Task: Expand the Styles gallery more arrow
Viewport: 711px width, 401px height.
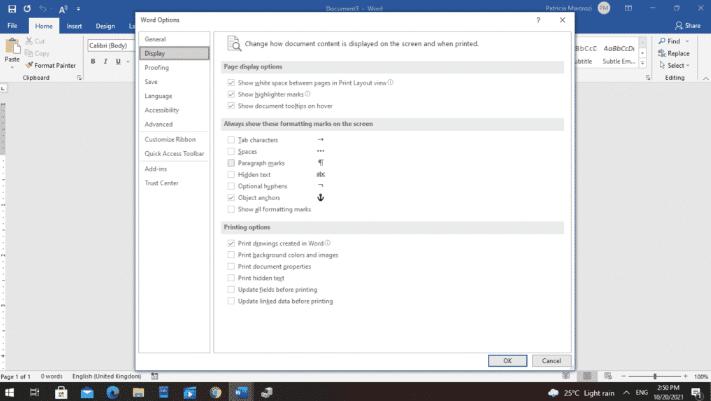Action: tap(643, 64)
